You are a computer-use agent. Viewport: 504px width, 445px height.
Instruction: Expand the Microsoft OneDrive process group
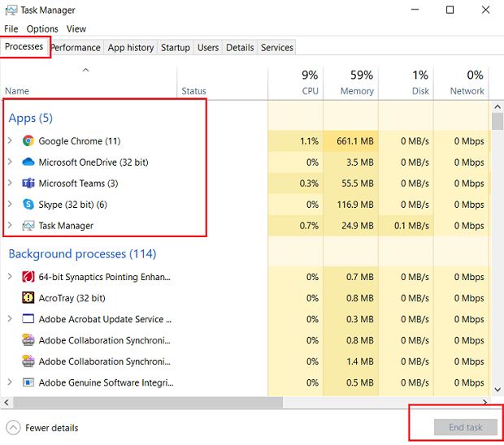pos(10,162)
